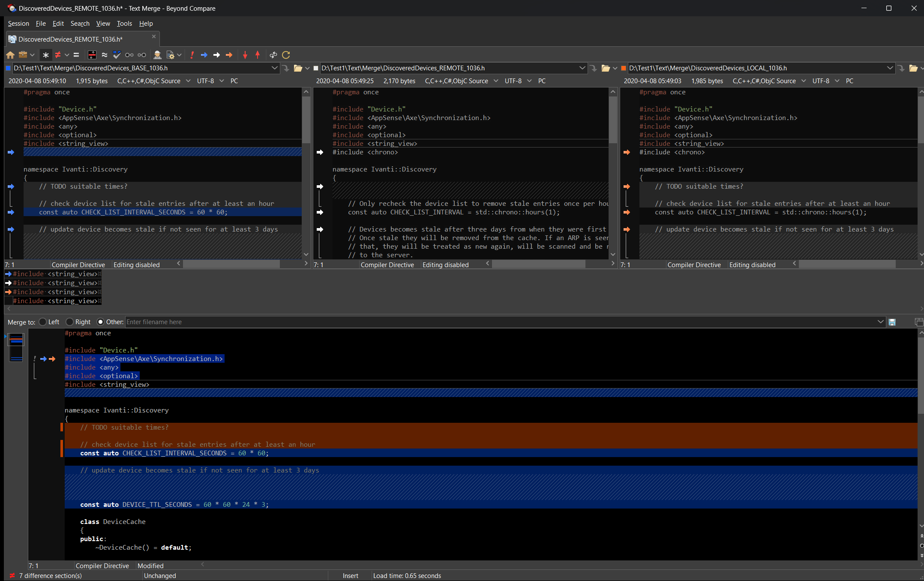Click the Swap Sides icon
Screen dimensions: 924x581
tap(273, 55)
